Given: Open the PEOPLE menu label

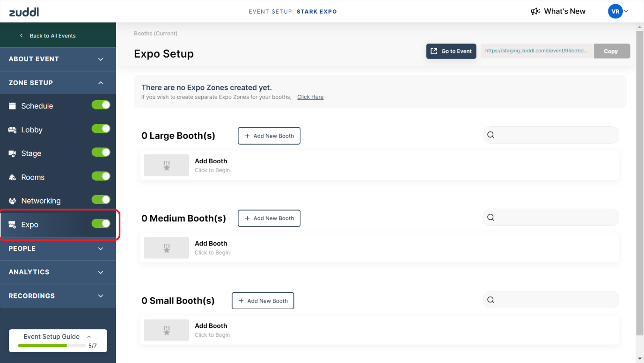Looking at the screenshot, I should (22, 248).
